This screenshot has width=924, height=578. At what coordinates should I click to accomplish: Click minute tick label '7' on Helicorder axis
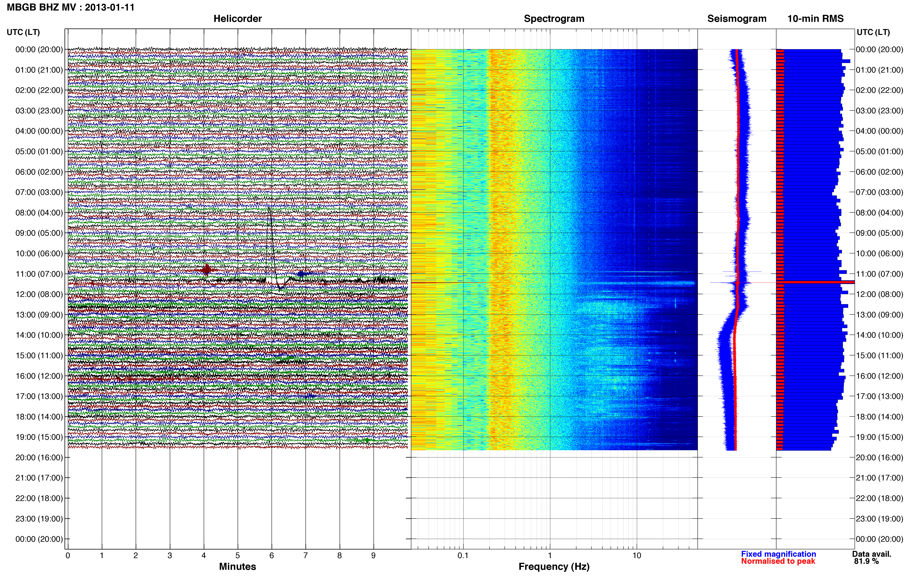306,555
